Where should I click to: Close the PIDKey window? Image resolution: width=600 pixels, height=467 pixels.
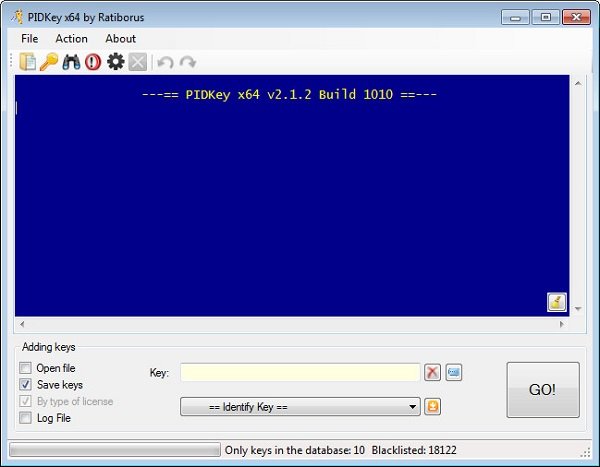pos(576,17)
